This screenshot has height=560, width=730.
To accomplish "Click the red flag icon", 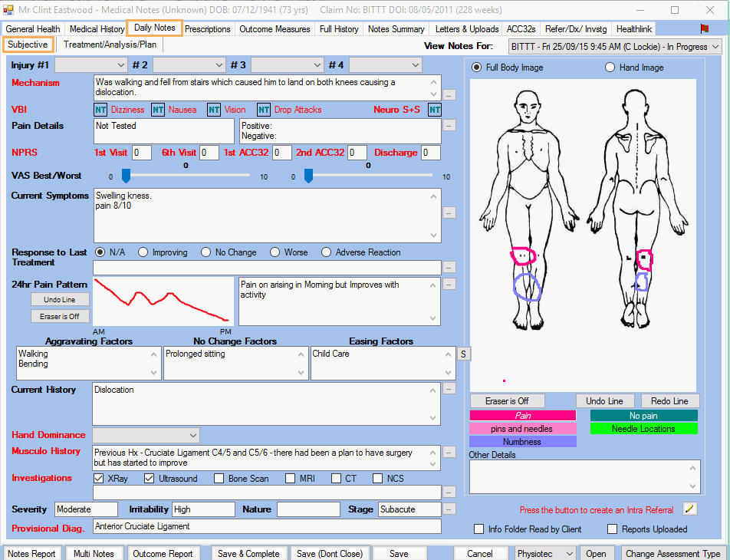I will point(704,28).
